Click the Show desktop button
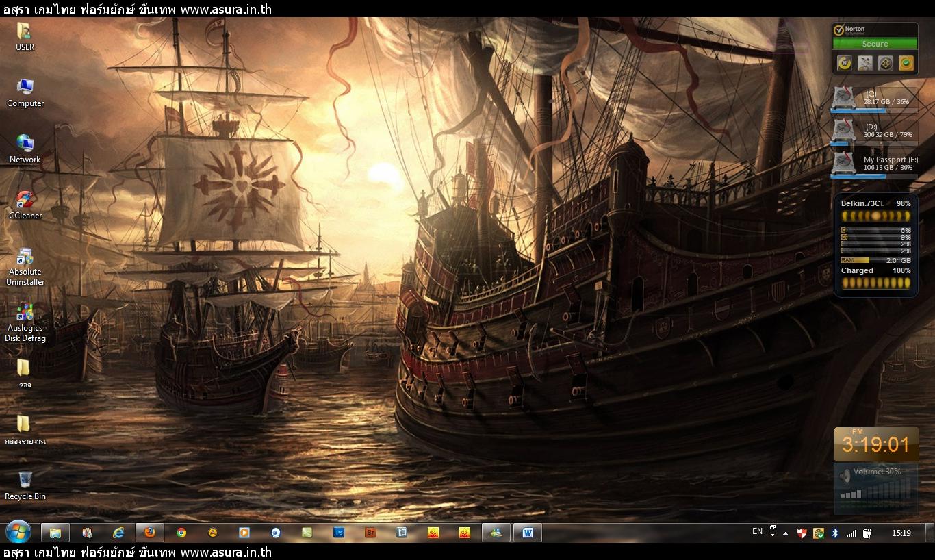935x560 pixels. pos(930,532)
